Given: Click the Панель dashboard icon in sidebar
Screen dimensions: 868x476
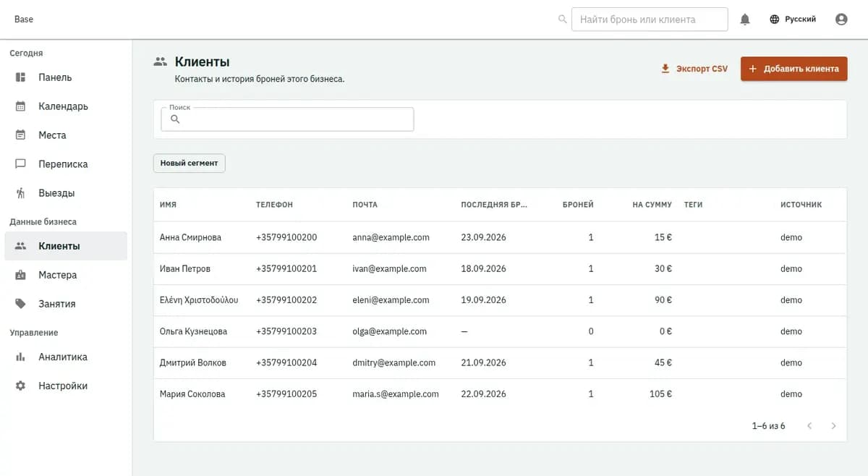Looking at the screenshot, I should pyautogui.click(x=21, y=77).
